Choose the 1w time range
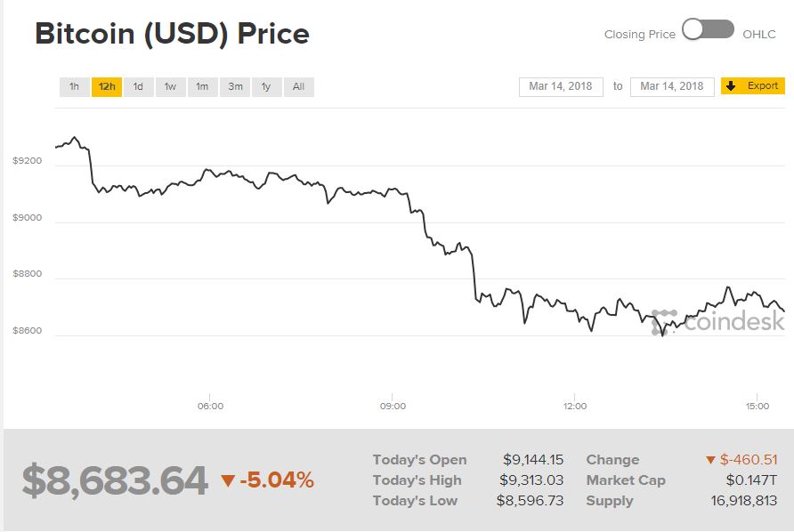Viewport: 794px width, 532px height. pos(170,87)
